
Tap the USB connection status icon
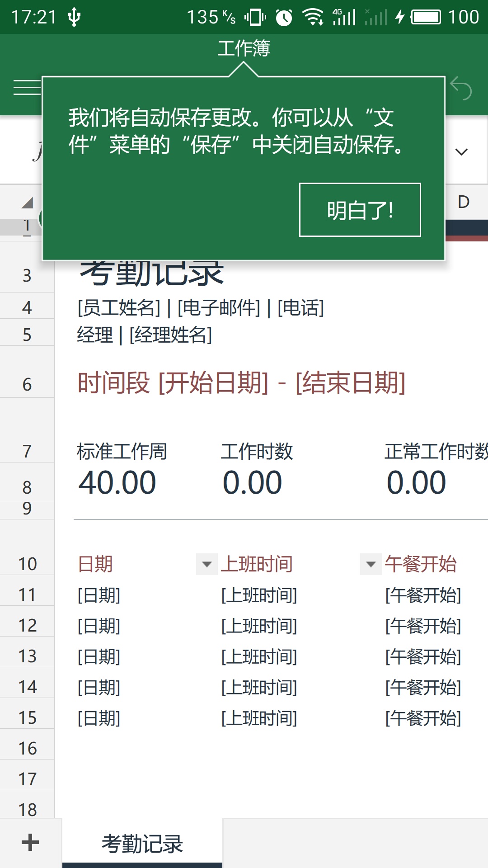pos(74,17)
